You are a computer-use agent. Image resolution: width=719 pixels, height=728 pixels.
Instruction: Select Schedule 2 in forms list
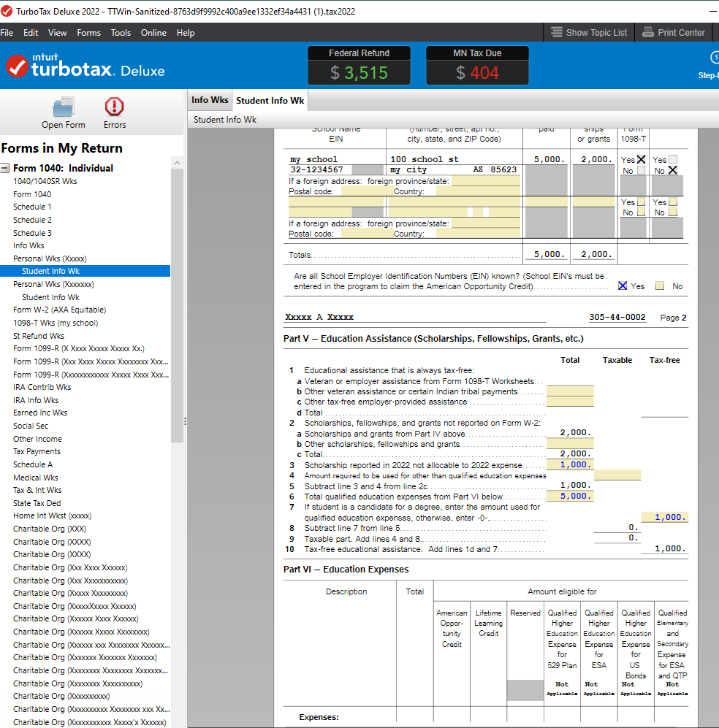32,220
